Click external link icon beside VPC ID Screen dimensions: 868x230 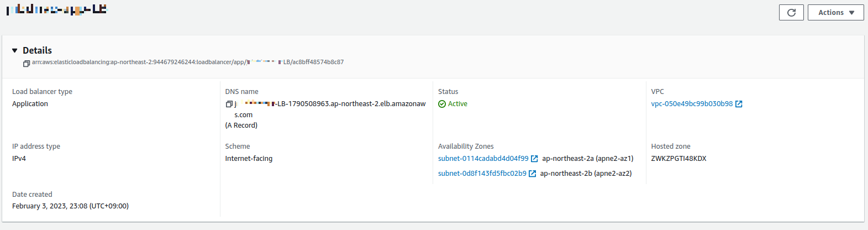(x=739, y=104)
